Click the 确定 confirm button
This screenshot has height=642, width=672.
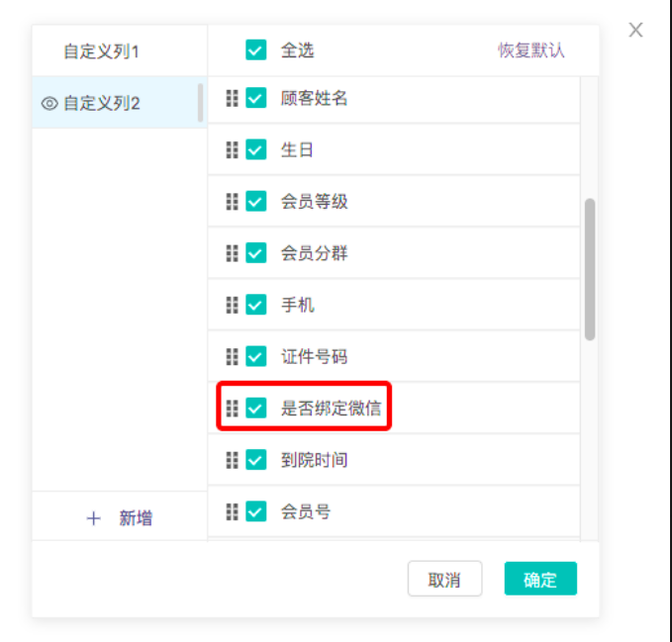[x=540, y=579]
